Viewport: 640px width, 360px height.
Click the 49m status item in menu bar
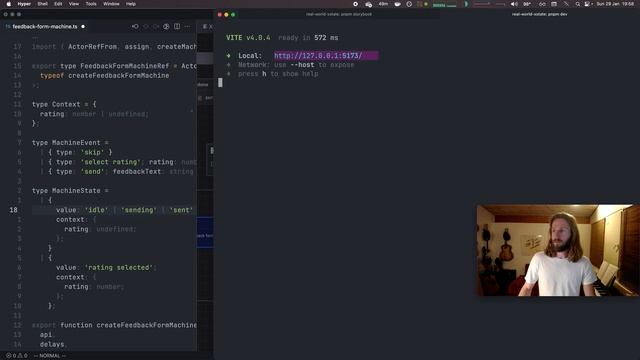383,4
